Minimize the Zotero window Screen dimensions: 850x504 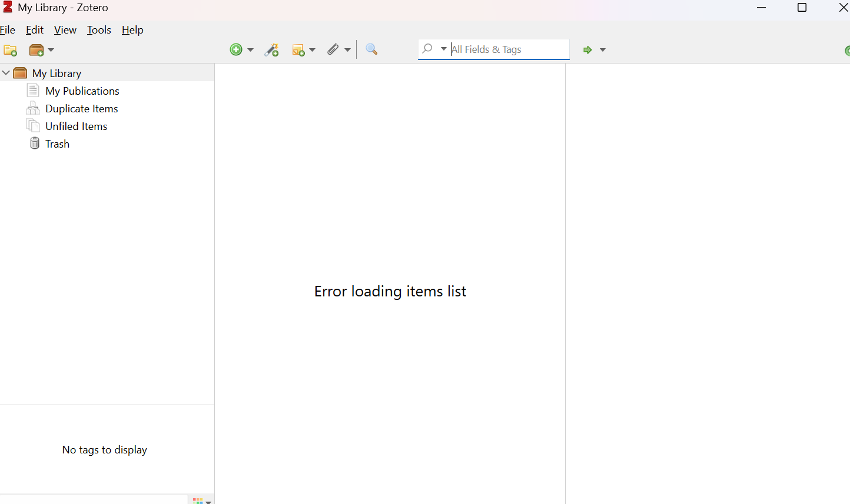click(761, 7)
